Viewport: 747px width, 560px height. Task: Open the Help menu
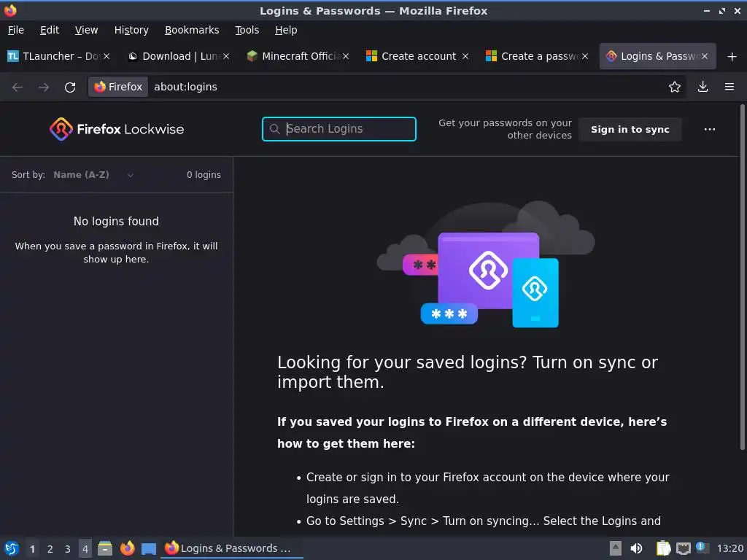point(286,30)
